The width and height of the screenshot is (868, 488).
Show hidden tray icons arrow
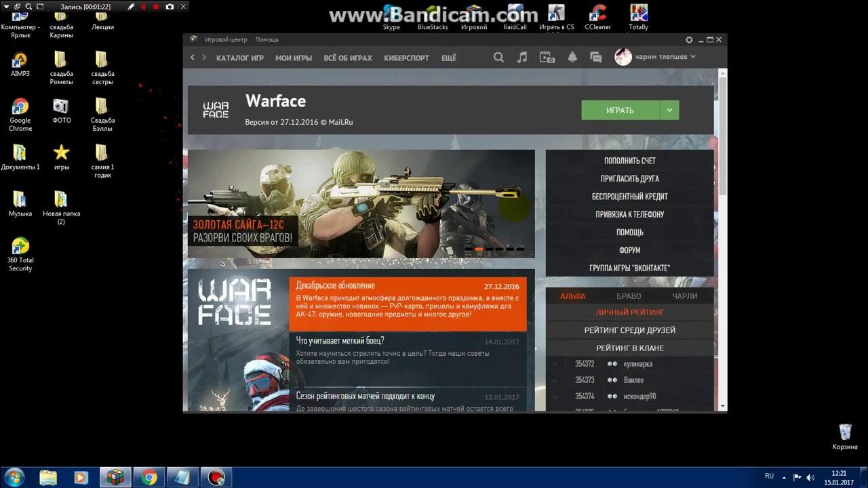(x=784, y=476)
